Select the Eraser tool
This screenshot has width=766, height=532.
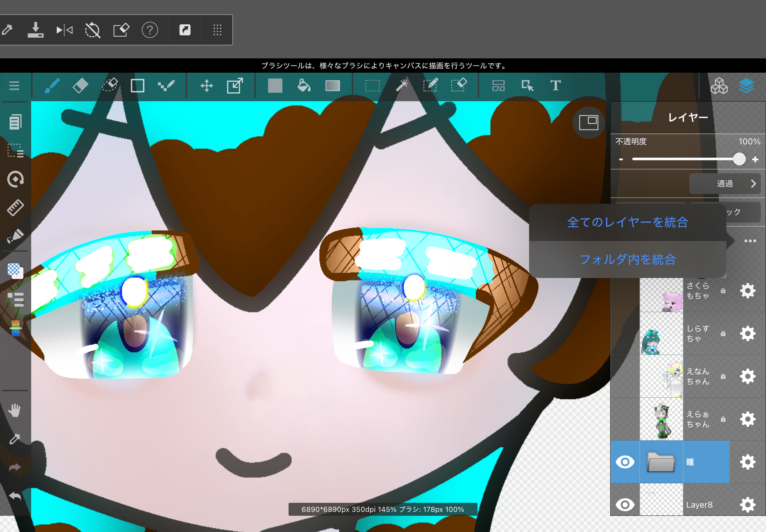tap(80, 86)
